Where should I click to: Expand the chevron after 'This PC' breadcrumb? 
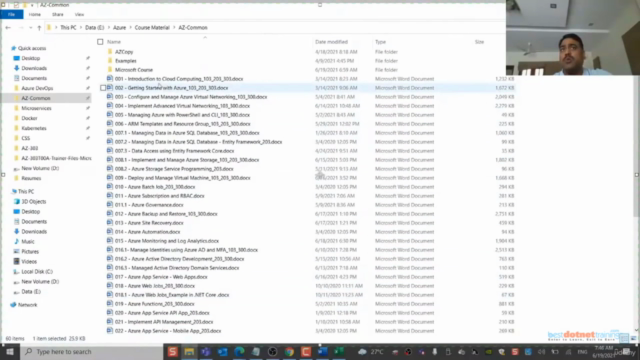[81, 27]
